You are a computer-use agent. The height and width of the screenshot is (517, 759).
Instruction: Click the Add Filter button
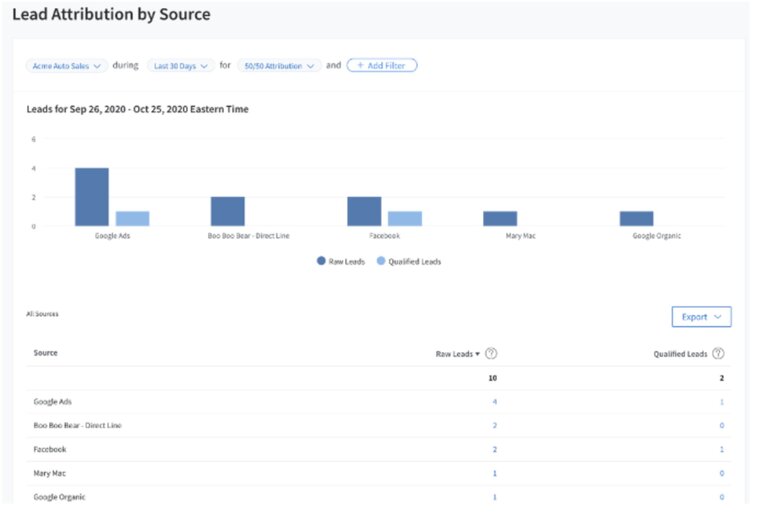pos(382,65)
